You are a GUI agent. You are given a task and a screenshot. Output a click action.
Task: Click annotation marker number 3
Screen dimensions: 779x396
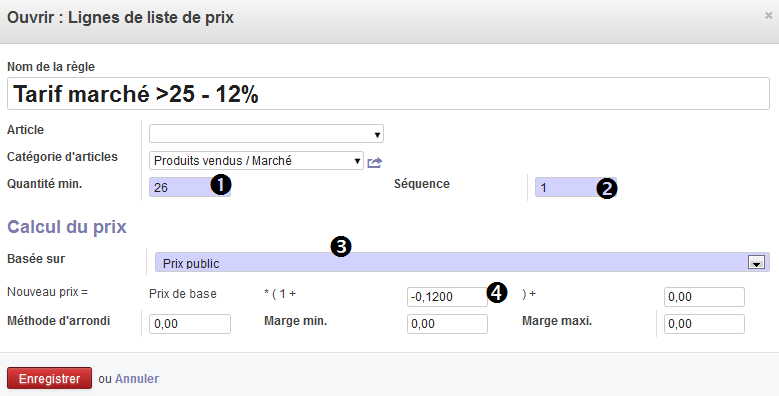[x=341, y=246]
